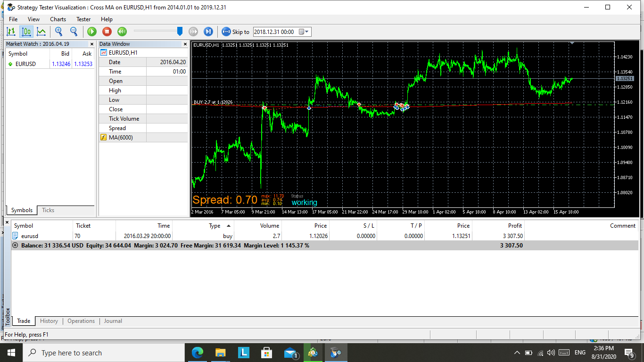
Task: Zoom out of the chart
Action: click(x=74, y=32)
